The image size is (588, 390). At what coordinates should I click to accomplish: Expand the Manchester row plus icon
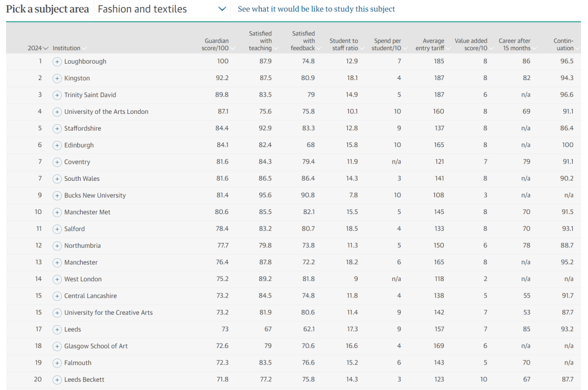click(x=57, y=263)
